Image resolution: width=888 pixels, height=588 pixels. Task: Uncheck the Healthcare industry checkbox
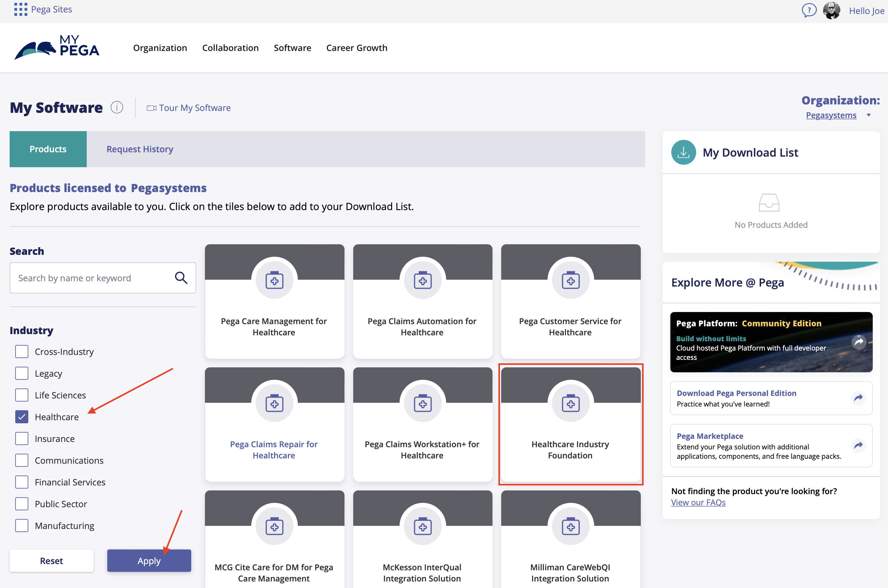22,417
